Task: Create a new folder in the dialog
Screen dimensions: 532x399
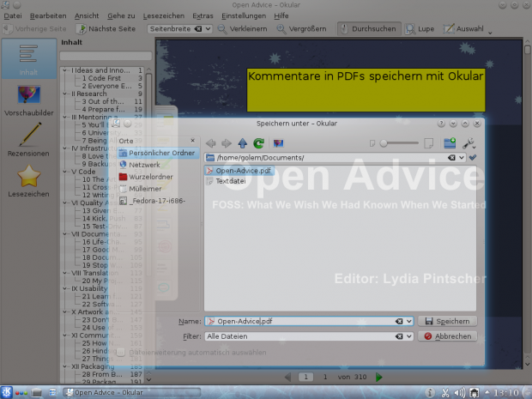Action: (450, 143)
